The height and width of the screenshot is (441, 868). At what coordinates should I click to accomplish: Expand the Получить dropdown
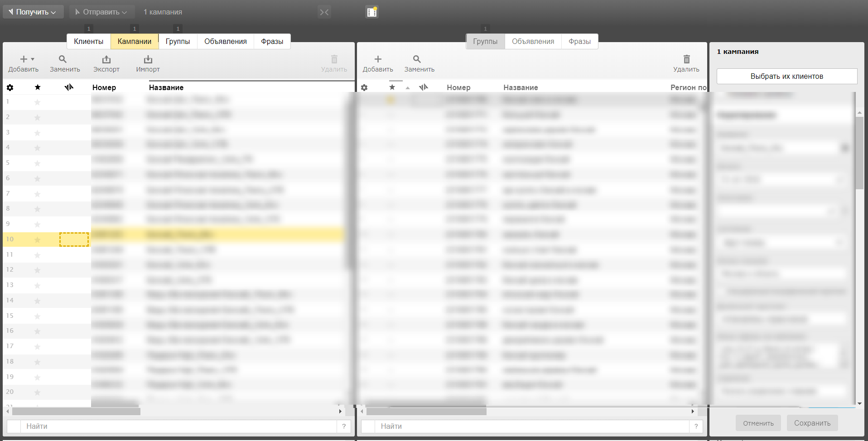pos(33,12)
